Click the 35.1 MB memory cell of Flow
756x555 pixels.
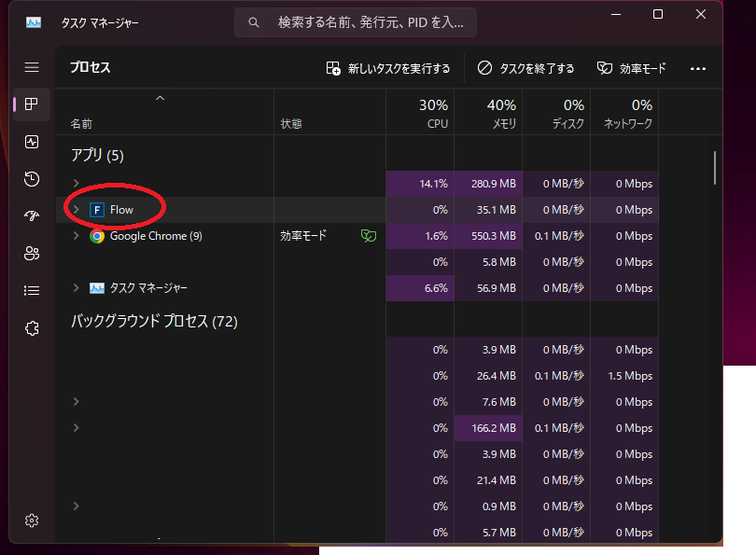[488, 210]
